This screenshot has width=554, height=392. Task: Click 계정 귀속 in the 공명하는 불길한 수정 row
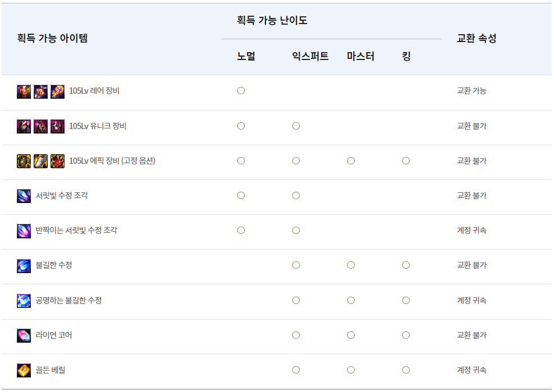[x=471, y=300]
